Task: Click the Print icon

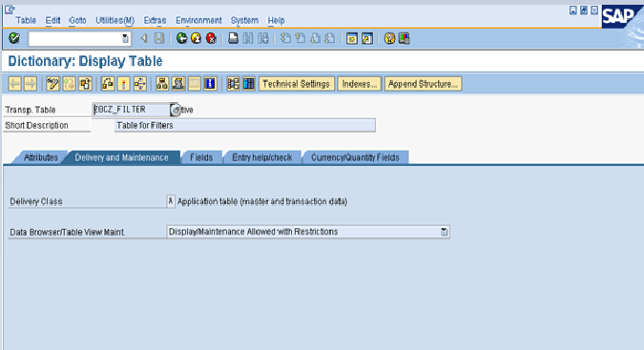Action: tap(234, 38)
